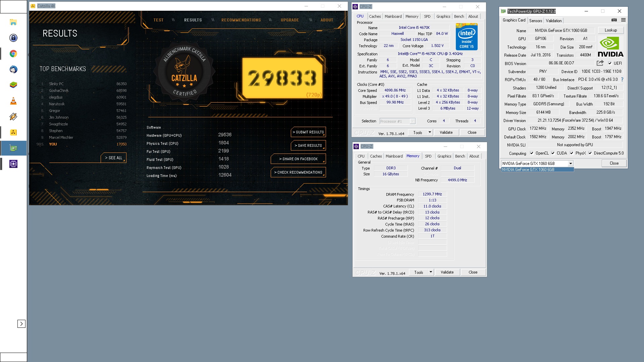Screen dimensions: 644x362
Task: Click the GPU-Z title bar icon
Action: pyautogui.click(x=503, y=11)
